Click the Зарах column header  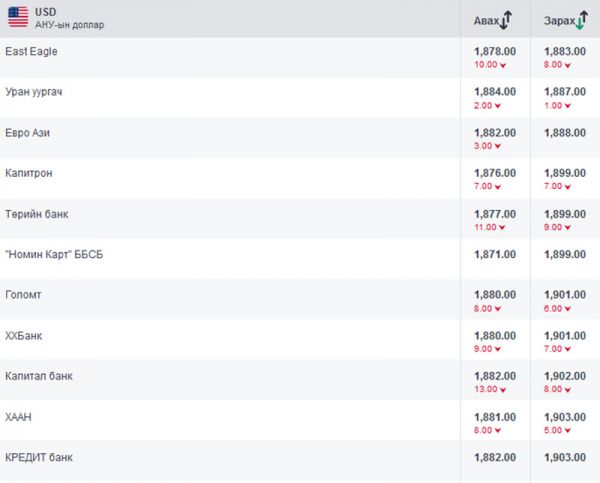click(x=558, y=20)
